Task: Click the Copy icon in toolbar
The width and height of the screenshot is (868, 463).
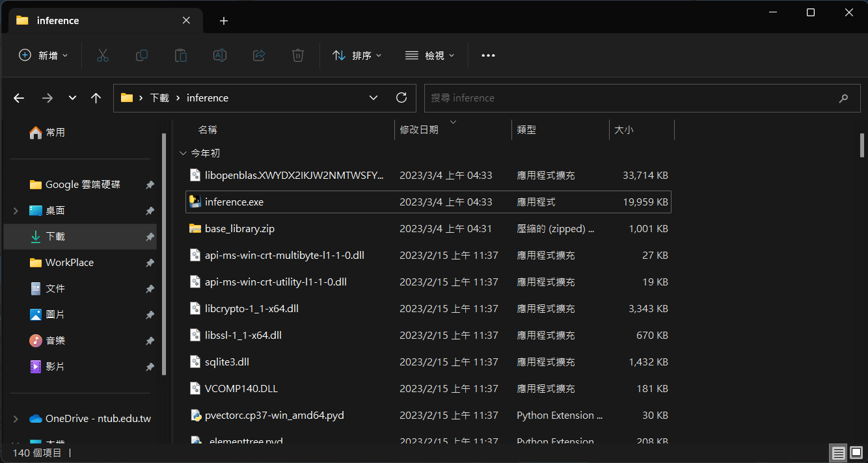Action: (x=141, y=55)
